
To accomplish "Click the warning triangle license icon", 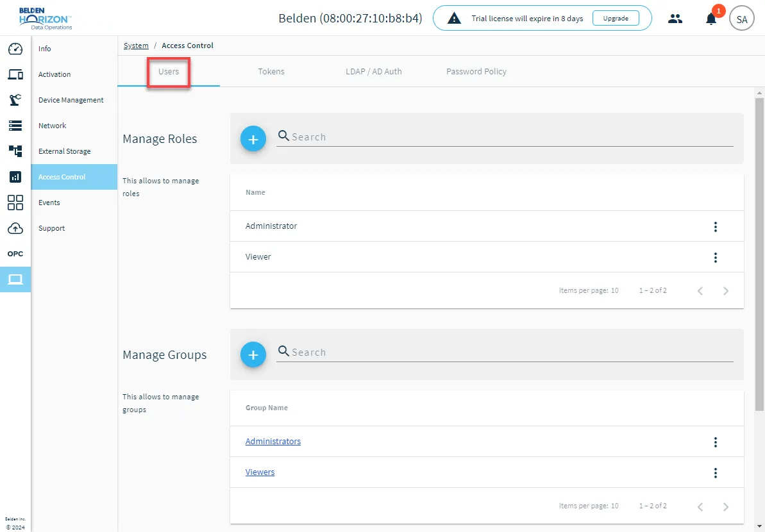I will [454, 19].
